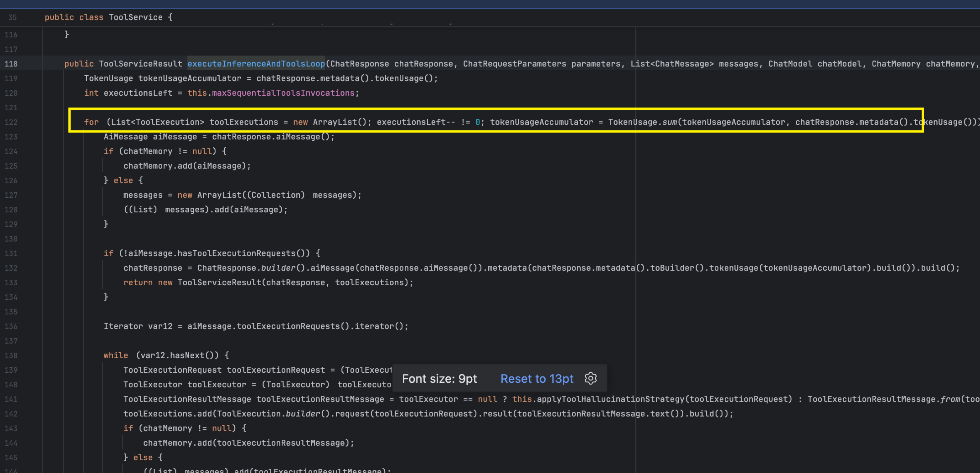
Task: Click the Reset to 13pt link
Action: click(x=537, y=379)
